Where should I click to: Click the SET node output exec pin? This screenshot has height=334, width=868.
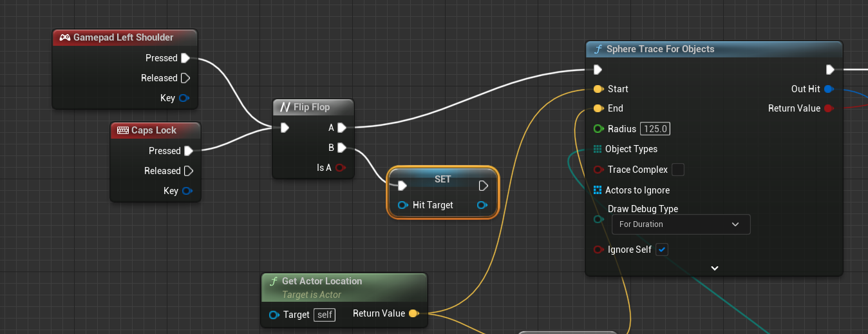click(484, 186)
